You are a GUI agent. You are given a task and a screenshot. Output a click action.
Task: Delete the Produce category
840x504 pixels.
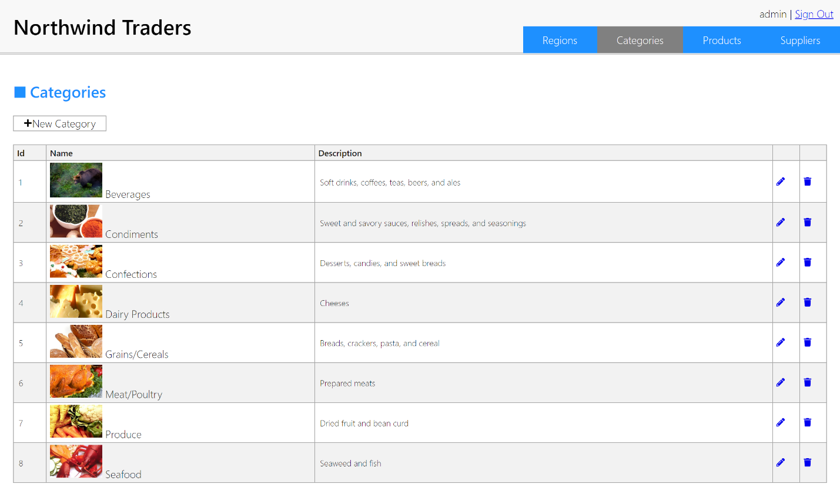pos(808,422)
